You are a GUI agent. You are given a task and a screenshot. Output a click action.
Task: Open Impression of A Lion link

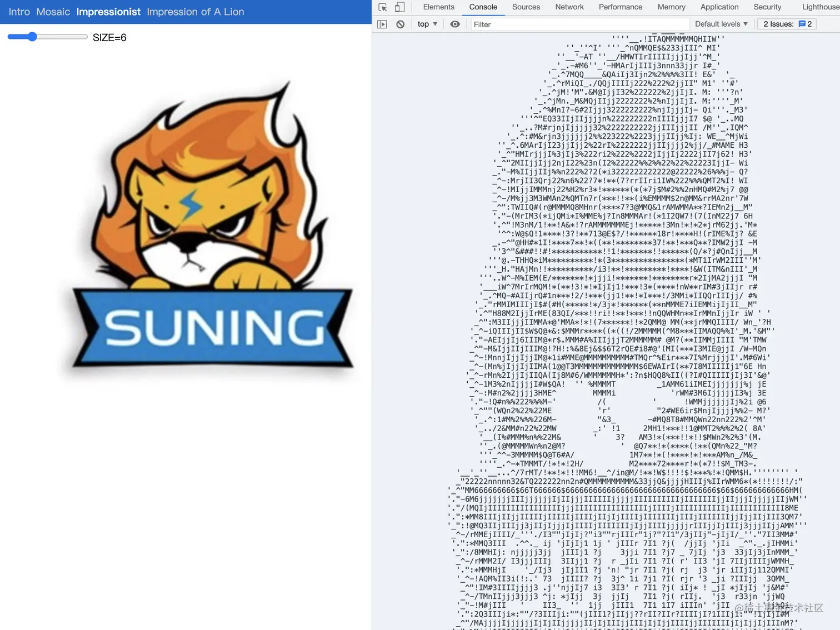click(196, 12)
